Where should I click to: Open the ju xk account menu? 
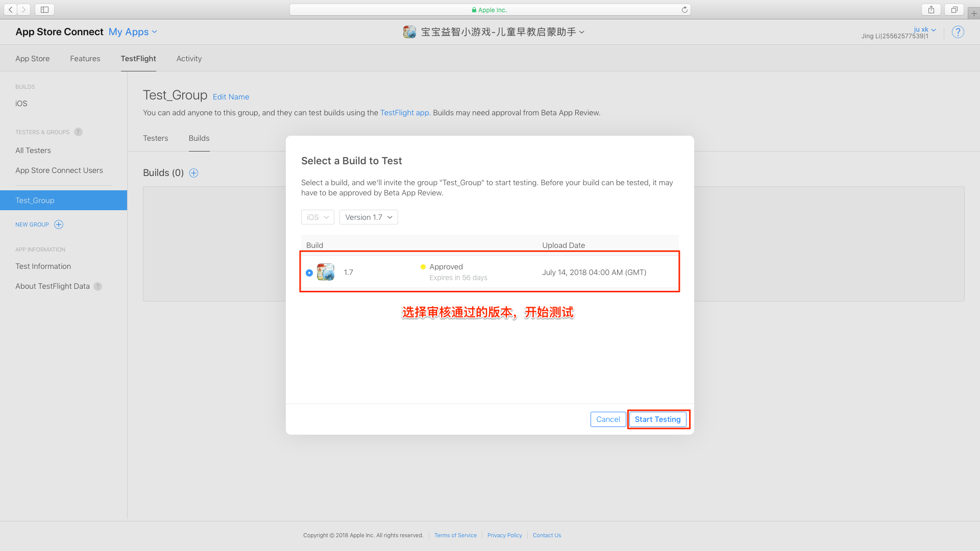click(x=924, y=30)
